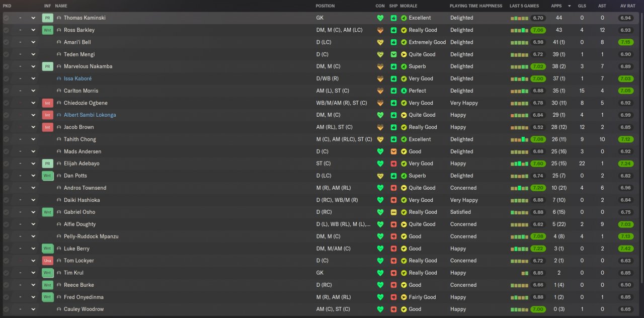Tick the picked circle for Thomas Kaminski

coord(6,18)
